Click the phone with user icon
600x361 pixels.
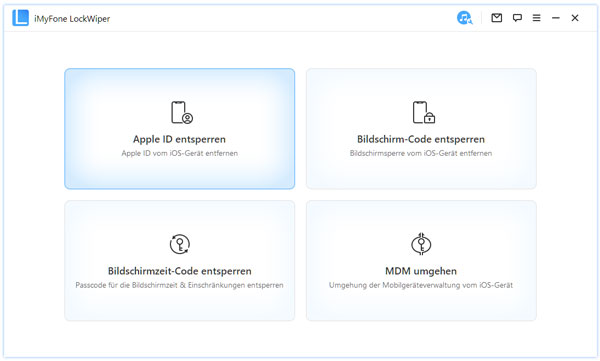click(x=181, y=113)
